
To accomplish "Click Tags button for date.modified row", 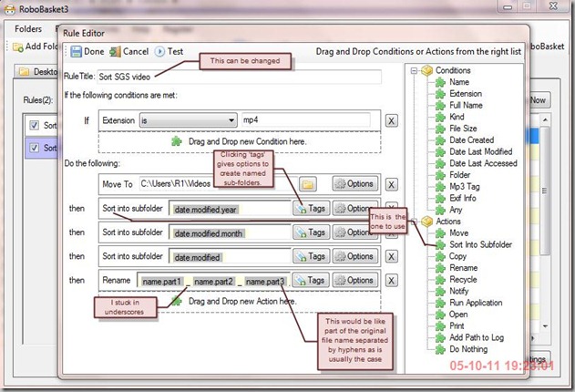I will point(312,256).
